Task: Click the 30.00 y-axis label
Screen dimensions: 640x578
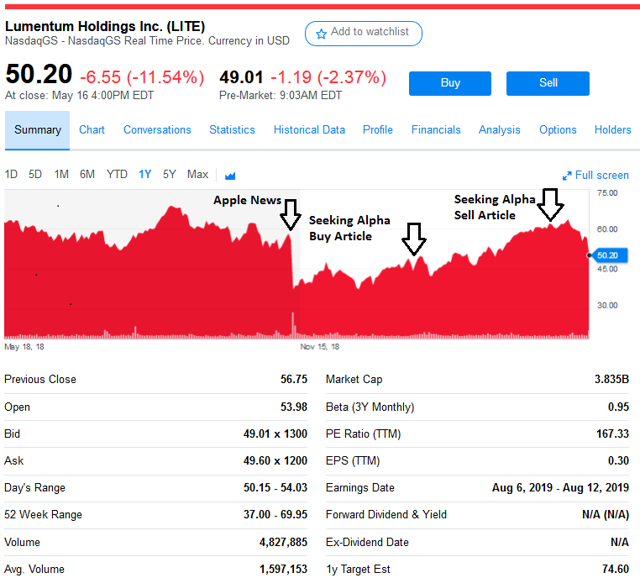Action: click(607, 305)
